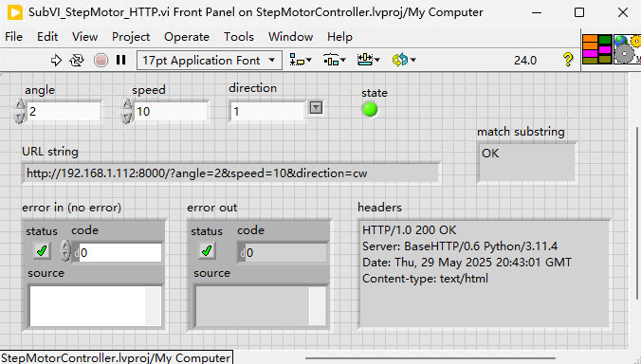Close the front panel window
641x364 pixels.
[623, 12]
